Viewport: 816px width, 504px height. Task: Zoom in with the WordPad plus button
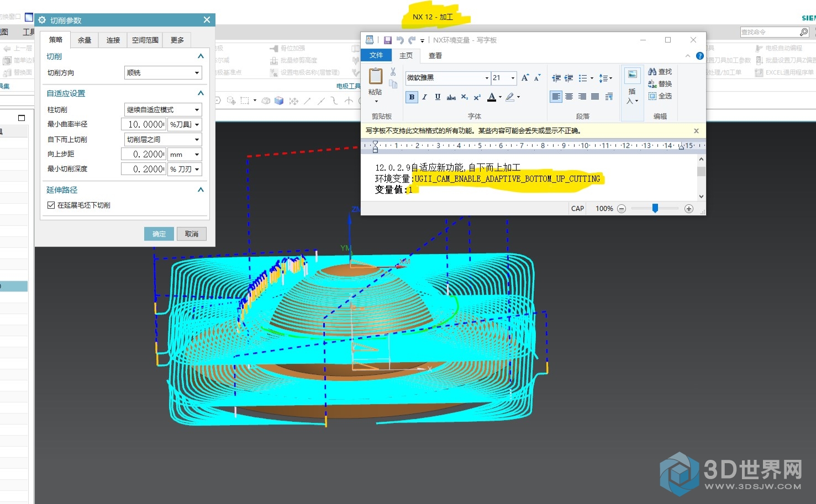coord(688,209)
